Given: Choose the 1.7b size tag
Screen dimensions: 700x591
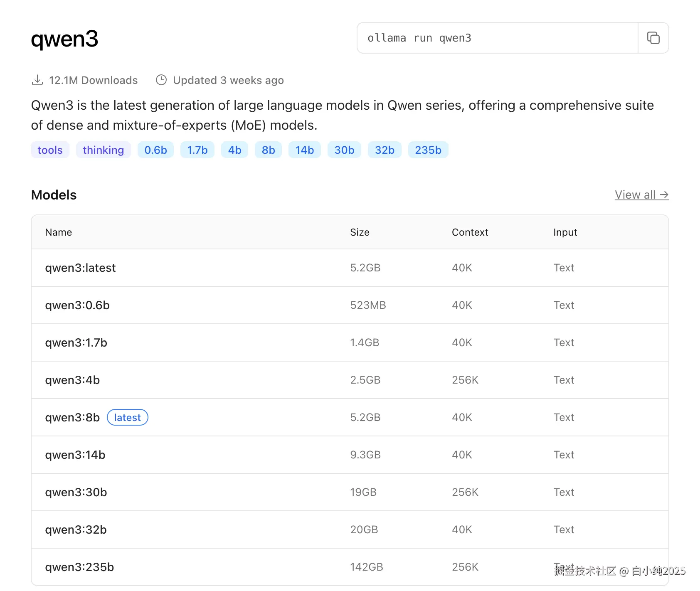Looking at the screenshot, I should pyautogui.click(x=197, y=150).
